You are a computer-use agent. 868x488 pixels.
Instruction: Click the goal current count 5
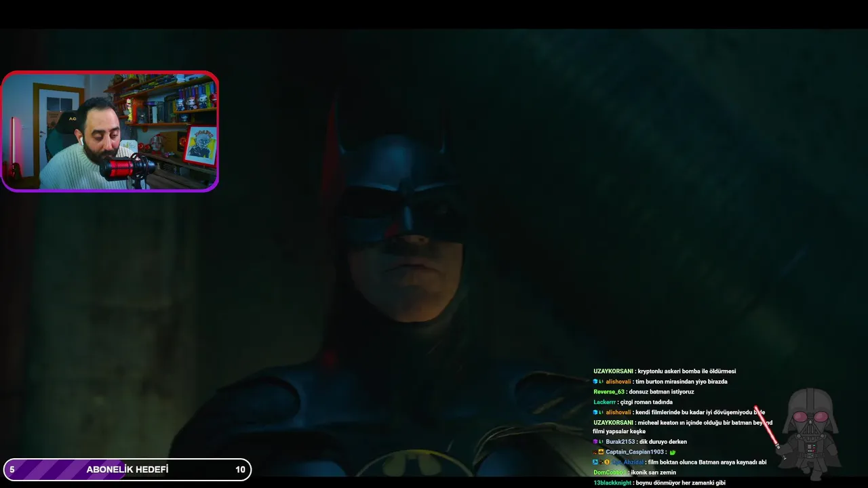12,470
